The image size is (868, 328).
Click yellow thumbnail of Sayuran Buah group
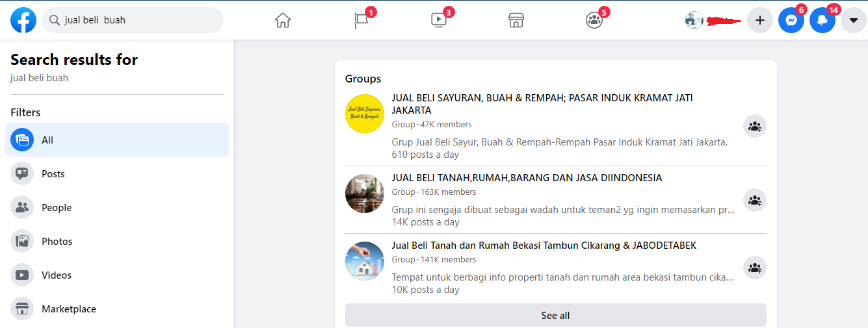pyautogui.click(x=365, y=113)
